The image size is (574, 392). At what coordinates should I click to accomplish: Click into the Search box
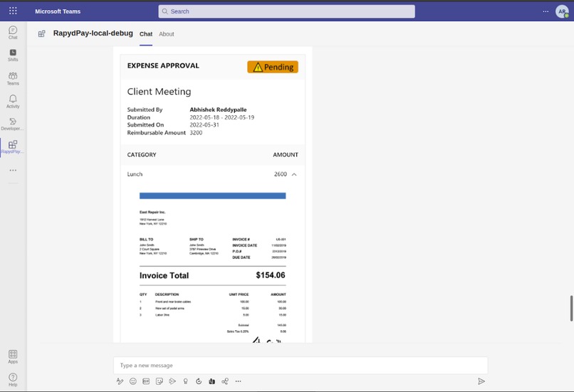tap(286, 11)
